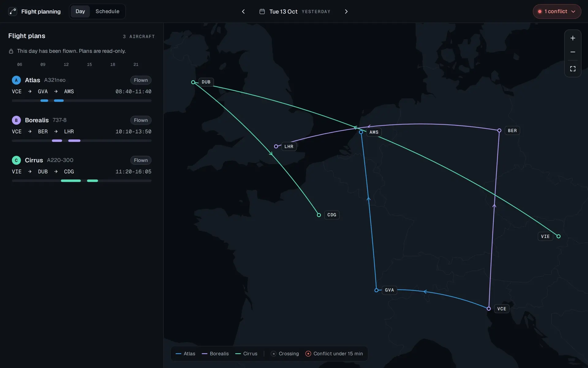Click the Flown badge for Atlas

click(141, 80)
